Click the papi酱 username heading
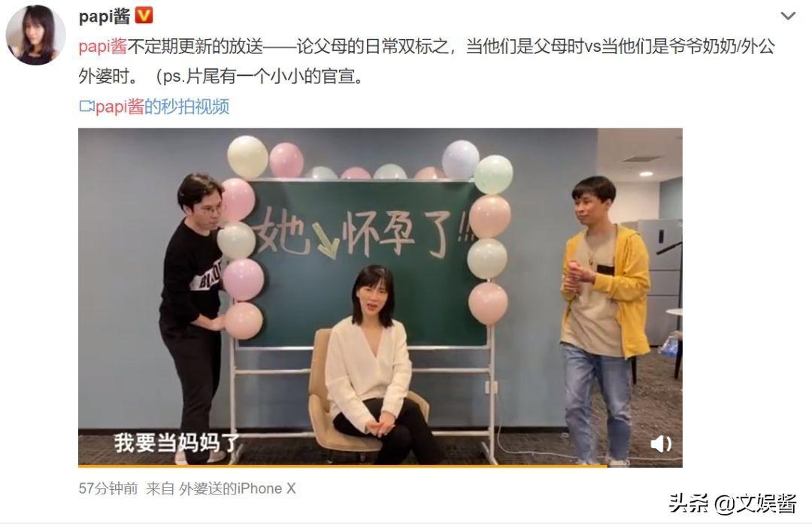This screenshot has height=529, width=812. tap(104, 16)
